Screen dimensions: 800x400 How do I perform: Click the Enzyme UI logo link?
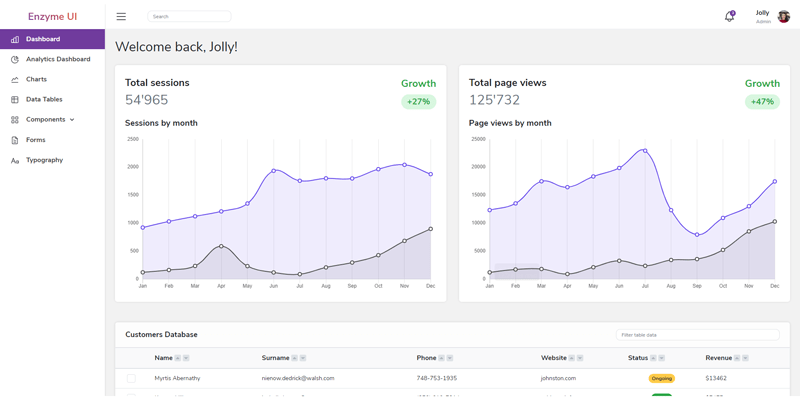coord(52,17)
